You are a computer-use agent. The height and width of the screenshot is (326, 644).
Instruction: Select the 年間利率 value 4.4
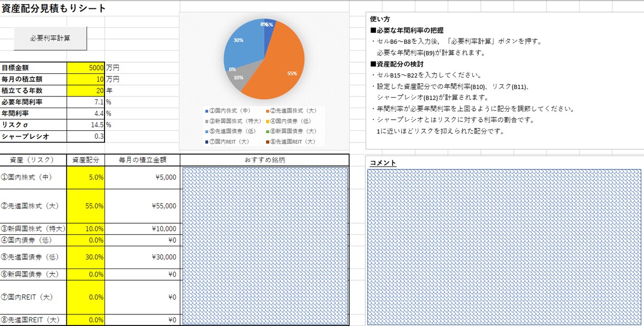(86, 113)
